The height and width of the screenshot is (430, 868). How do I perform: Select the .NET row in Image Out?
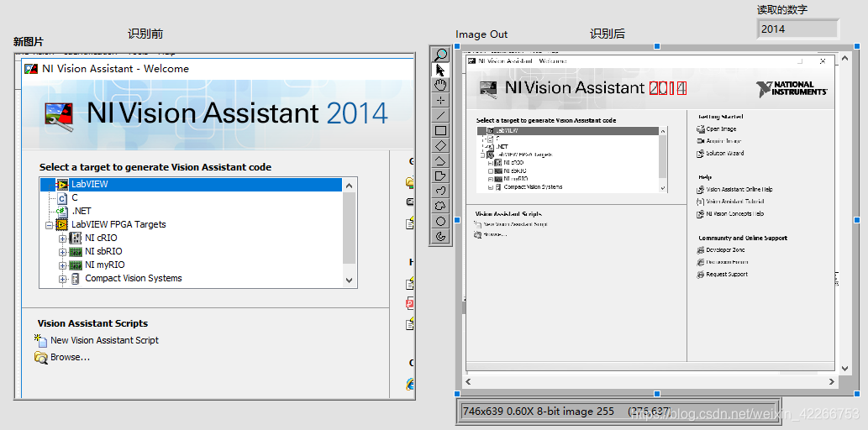point(502,147)
